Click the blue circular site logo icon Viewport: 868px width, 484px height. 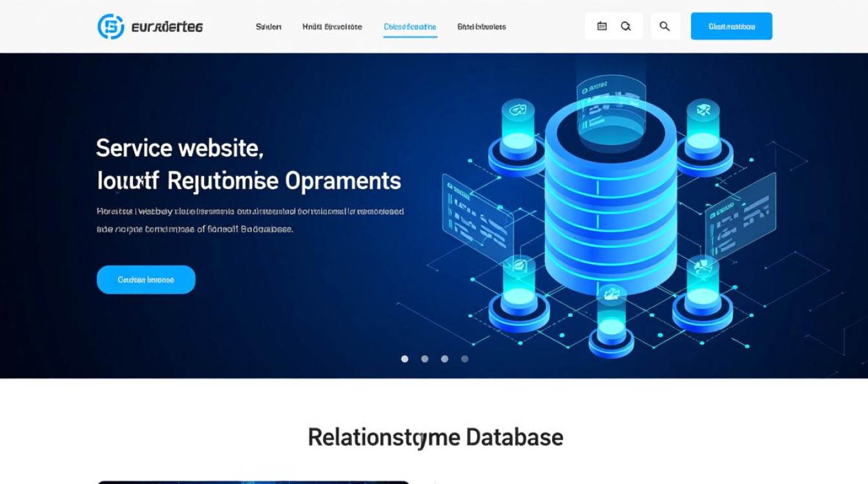[110, 26]
